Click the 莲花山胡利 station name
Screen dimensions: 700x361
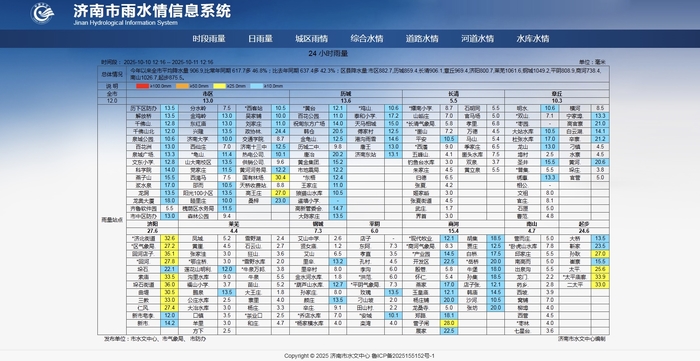[x=198, y=269]
